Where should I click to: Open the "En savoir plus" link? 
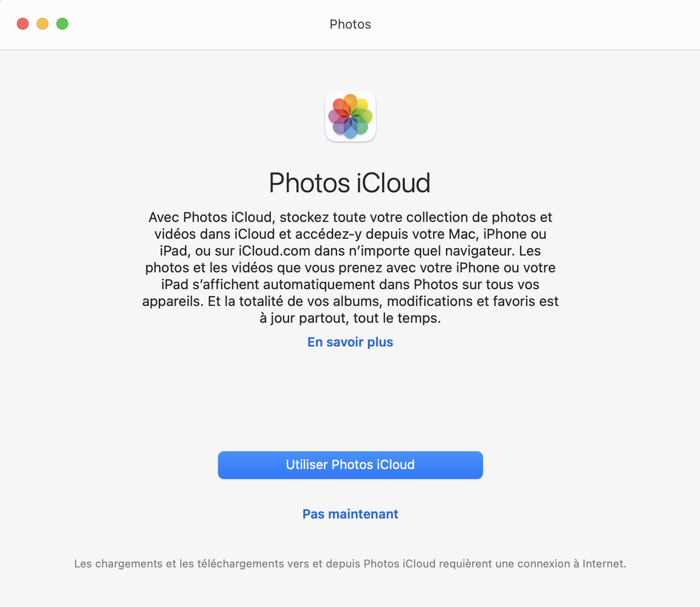point(350,342)
